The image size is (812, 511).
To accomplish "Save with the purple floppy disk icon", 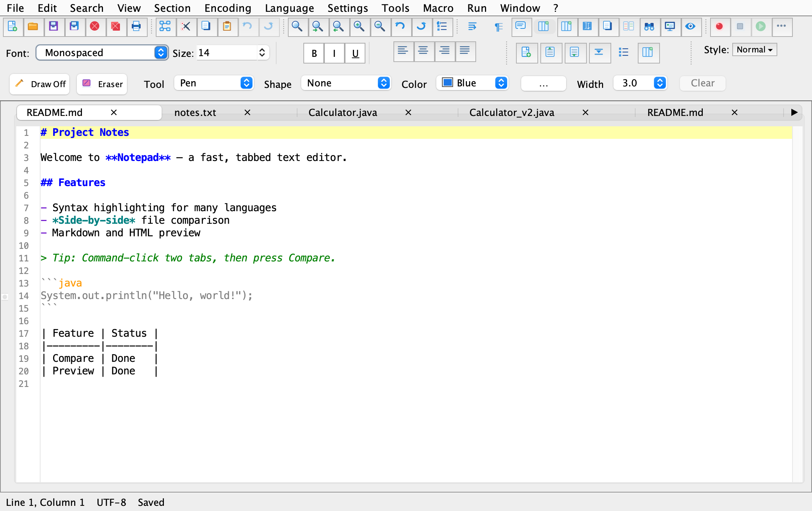I will (54, 27).
